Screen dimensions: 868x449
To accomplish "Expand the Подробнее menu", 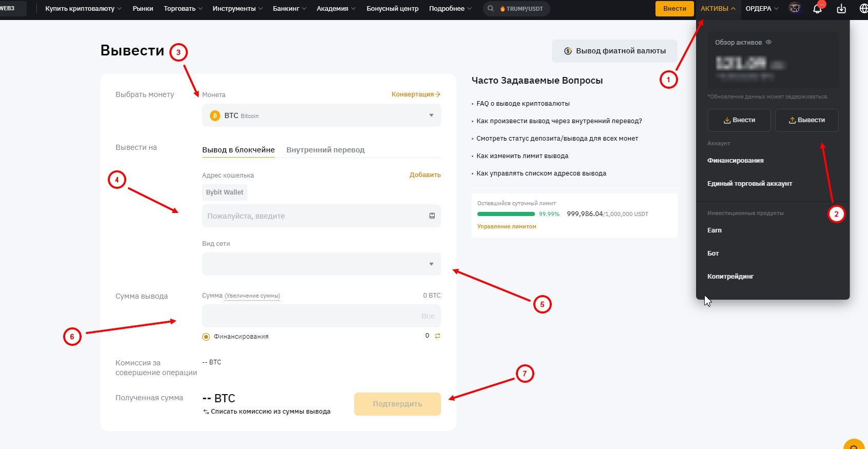I will point(450,9).
